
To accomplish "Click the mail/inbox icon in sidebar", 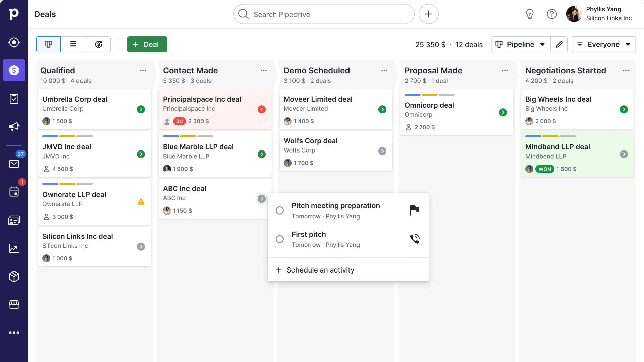I will (14, 164).
